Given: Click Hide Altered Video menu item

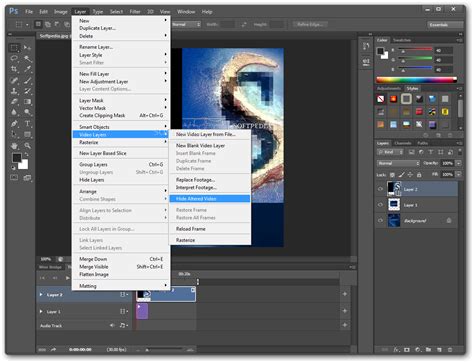Looking at the screenshot, I should (x=210, y=199).
